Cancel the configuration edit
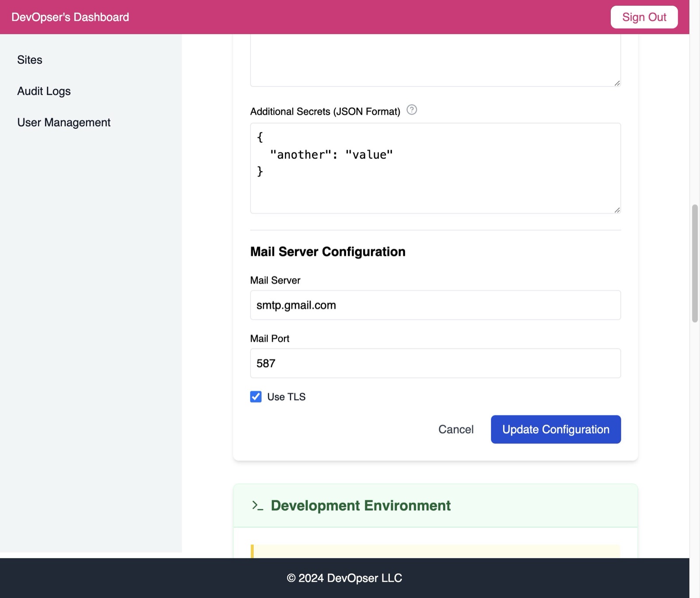700x598 pixels. (456, 429)
